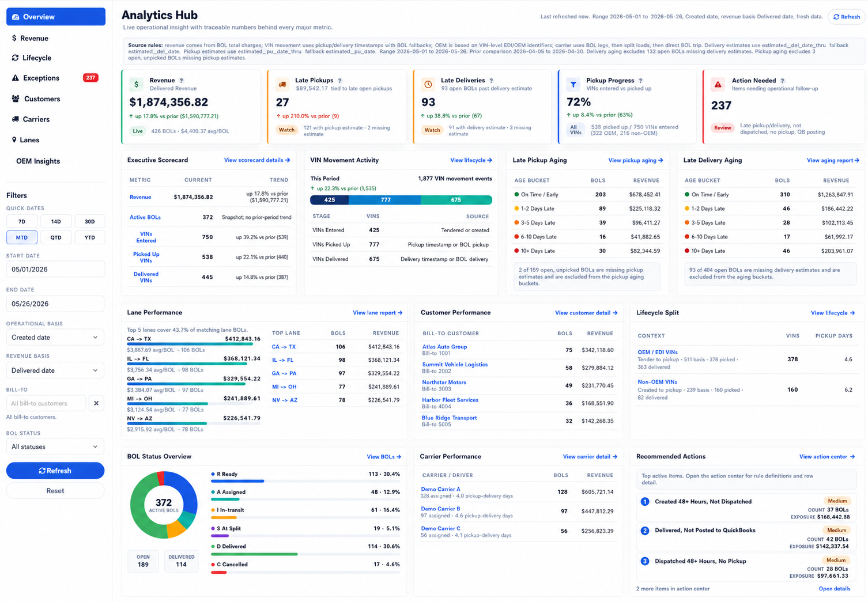Click the Reset button in filters
The height and width of the screenshot is (602, 868).
pos(55,491)
